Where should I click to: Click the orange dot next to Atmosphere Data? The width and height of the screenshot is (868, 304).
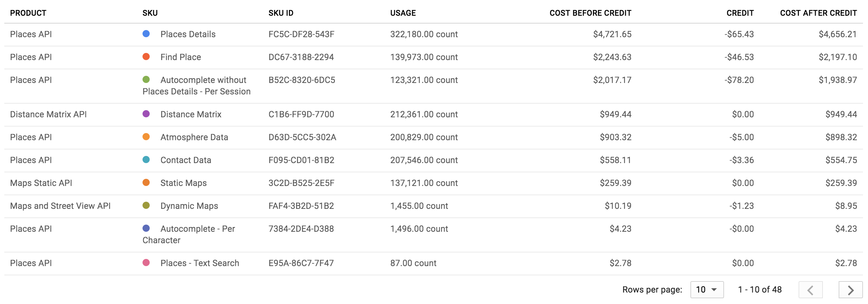click(x=146, y=137)
